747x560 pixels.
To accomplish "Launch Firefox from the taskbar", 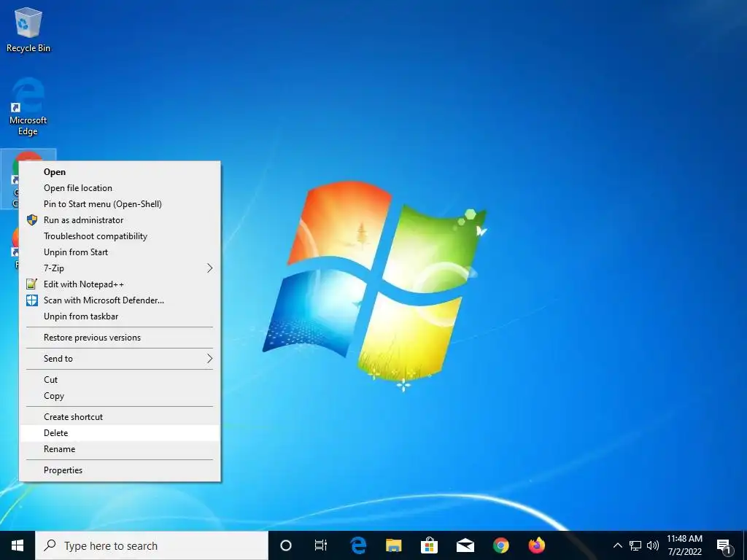I will (x=536, y=545).
